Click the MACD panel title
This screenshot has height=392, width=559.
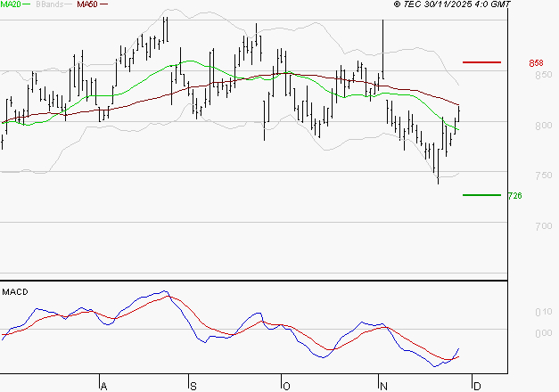click(15, 292)
